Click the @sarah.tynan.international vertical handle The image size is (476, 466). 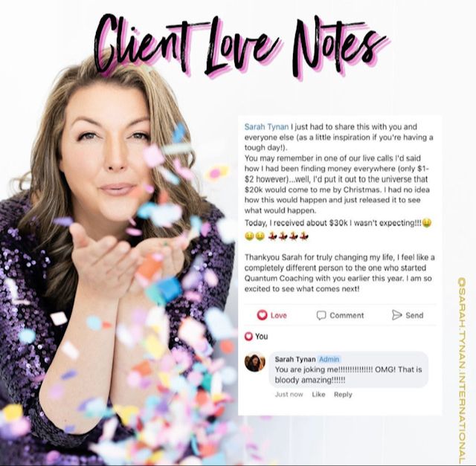[461, 372]
